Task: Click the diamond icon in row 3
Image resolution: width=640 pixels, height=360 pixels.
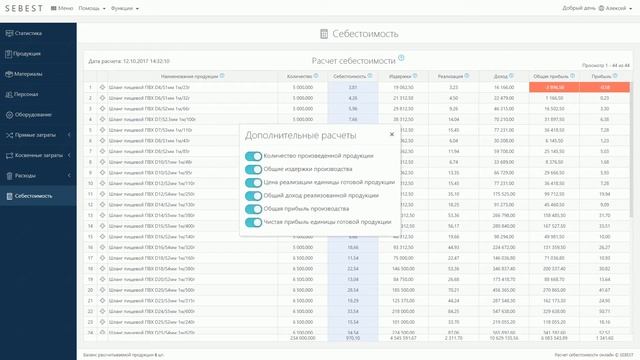Action: pos(102,109)
